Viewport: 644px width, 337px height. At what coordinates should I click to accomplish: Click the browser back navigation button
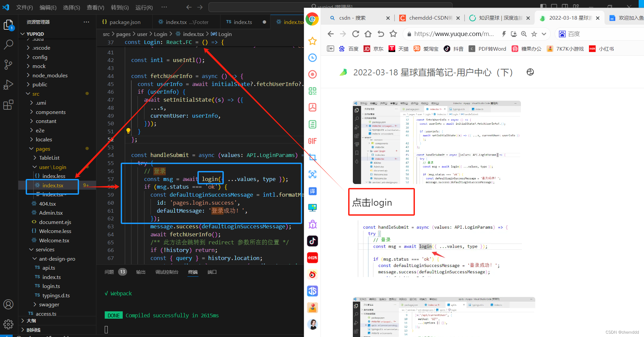point(330,34)
